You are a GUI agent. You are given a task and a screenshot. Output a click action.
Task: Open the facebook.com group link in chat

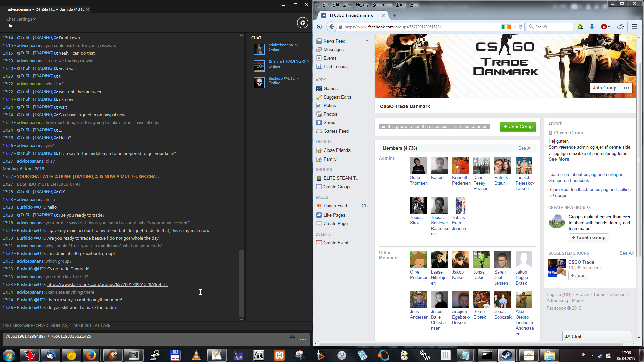(107, 284)
